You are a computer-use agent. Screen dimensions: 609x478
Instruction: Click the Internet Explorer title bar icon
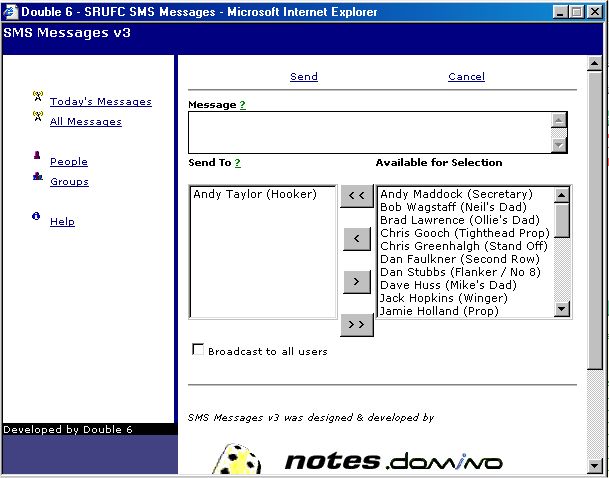(x=10, y=12)
